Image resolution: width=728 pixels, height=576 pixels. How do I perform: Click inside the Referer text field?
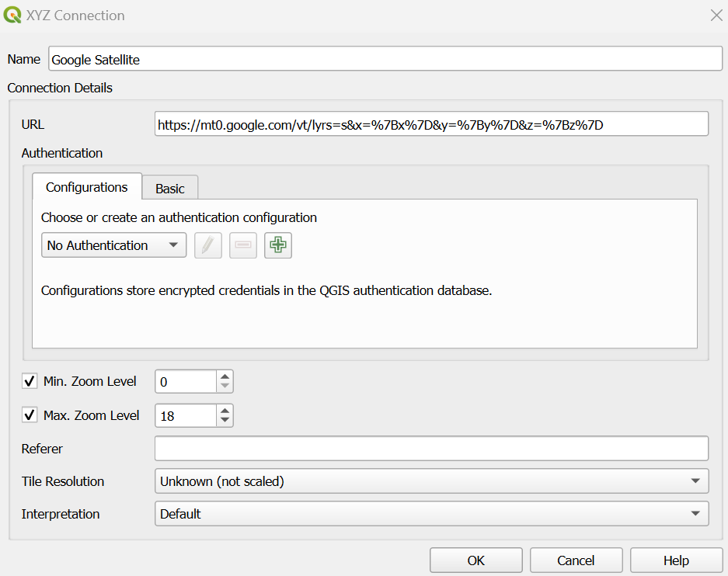point(431,449)
